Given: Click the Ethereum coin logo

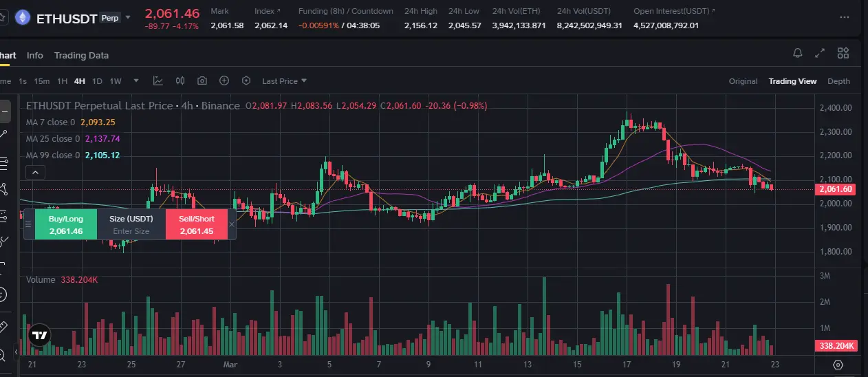Looking at the screenshot, I should point(22,17).
